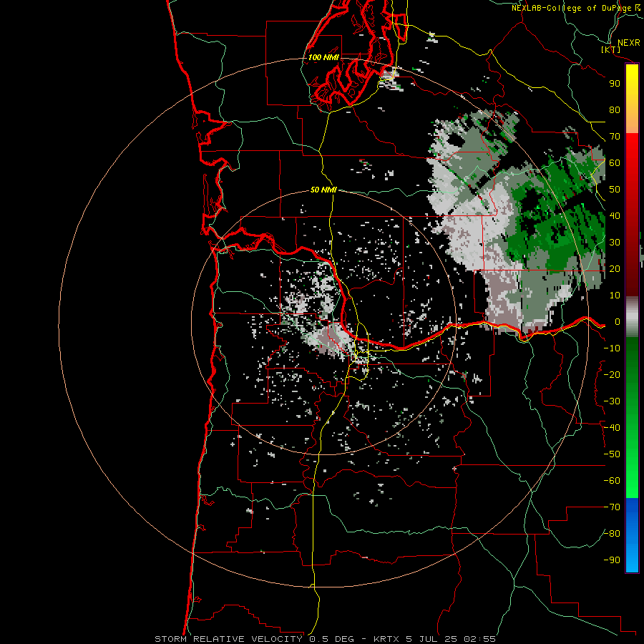Image resolution: width=644 pixels, height=644 pixels.
Task: Click "STORM RELATIVE VELOCITY" in the bottom caption
Action: click(228, 639)
